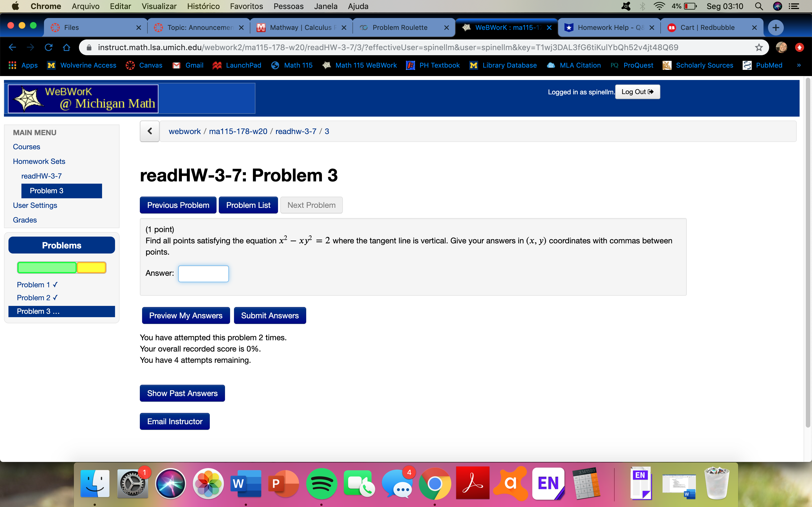Click the WeBWorK Michigan Math logo
This screenshot has height=507, width=812.
[83, 99]
